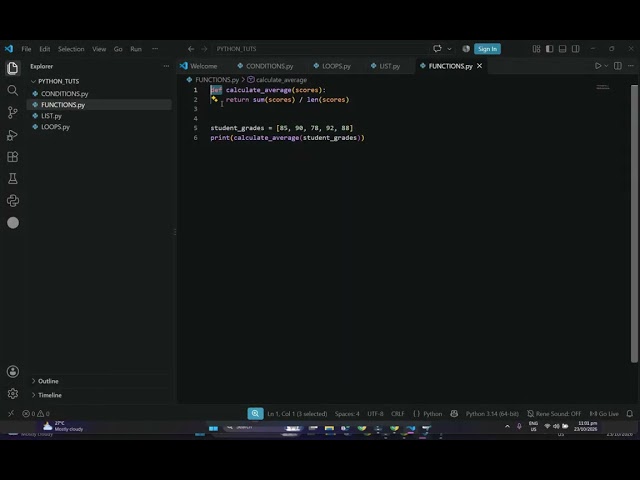Click the Customize Layout icon
Viewport: 640px width, 480px height.
pos(536,49)
